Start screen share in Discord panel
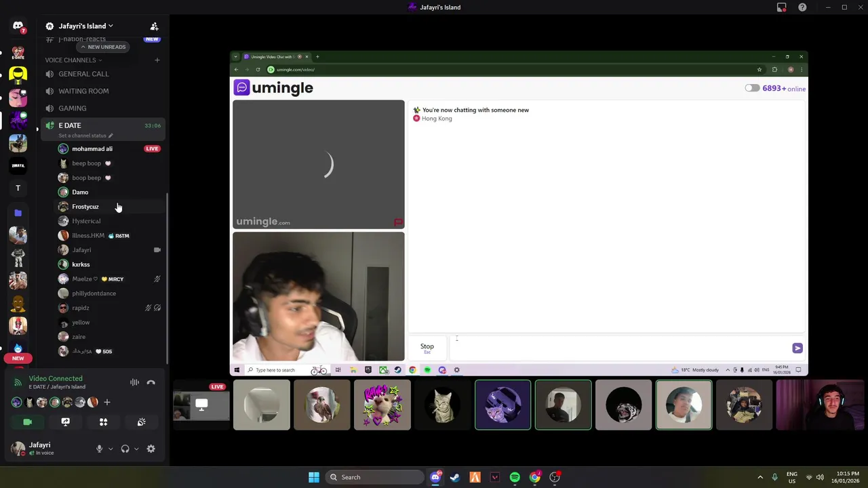868x488 pixels. click(65, 422)
